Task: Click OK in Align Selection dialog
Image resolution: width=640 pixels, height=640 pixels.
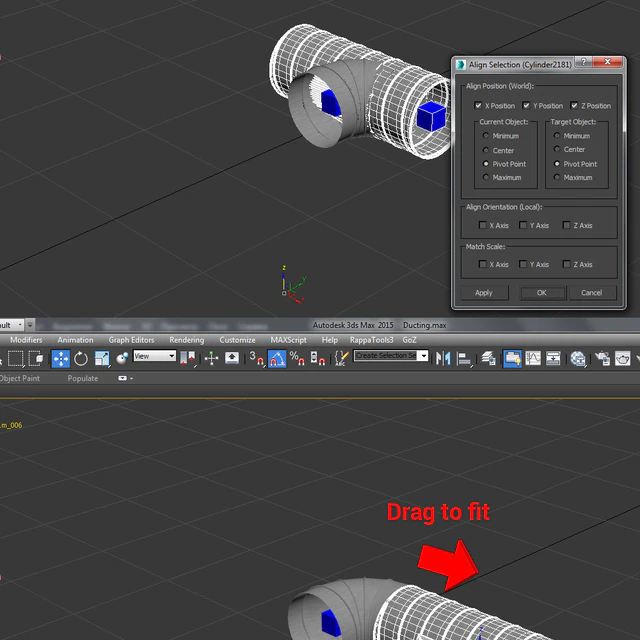Action: pos(542,293)
